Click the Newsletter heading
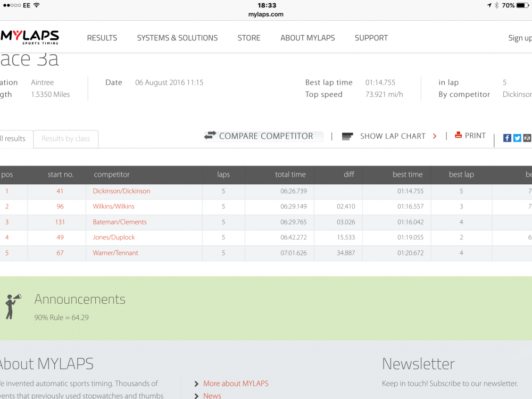The image size is (532, 399). (418, 364)
